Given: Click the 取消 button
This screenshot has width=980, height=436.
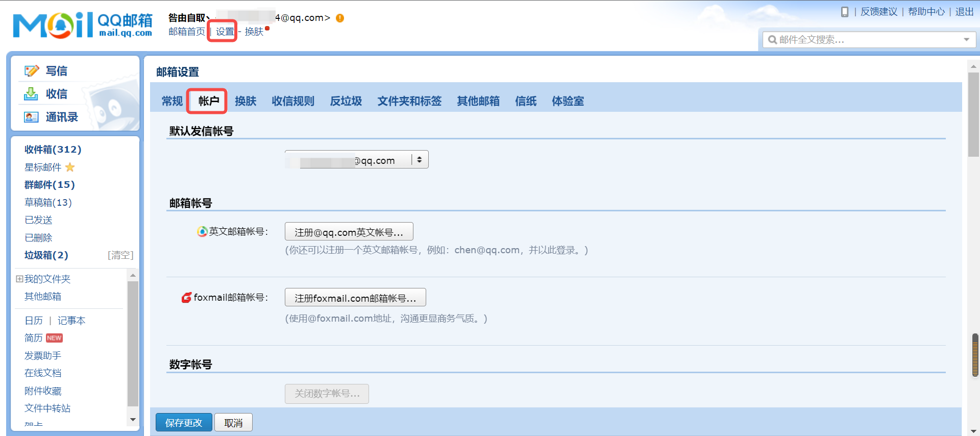Looking at the screenshot, I should [x=234, y=423].
